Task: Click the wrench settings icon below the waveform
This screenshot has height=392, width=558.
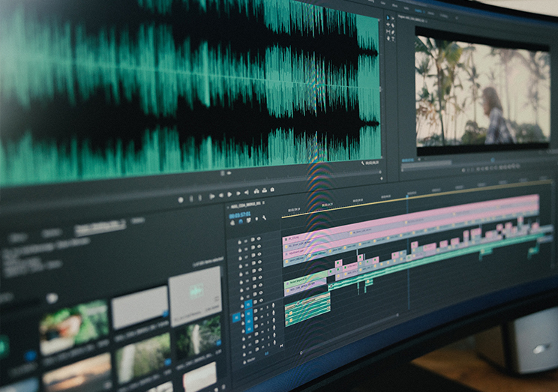Action: 363,163
